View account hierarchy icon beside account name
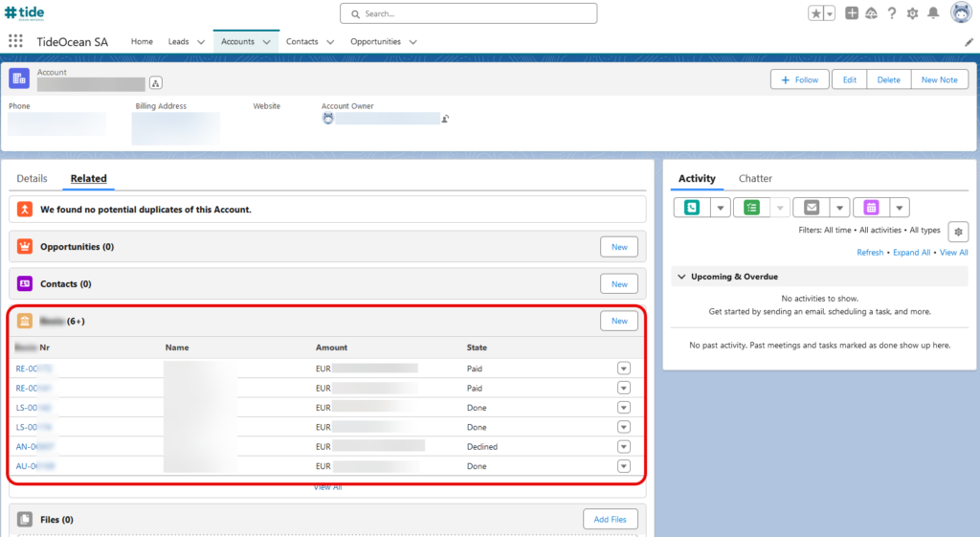Screen dimensions: 980x537 click(x=156, y=84)
